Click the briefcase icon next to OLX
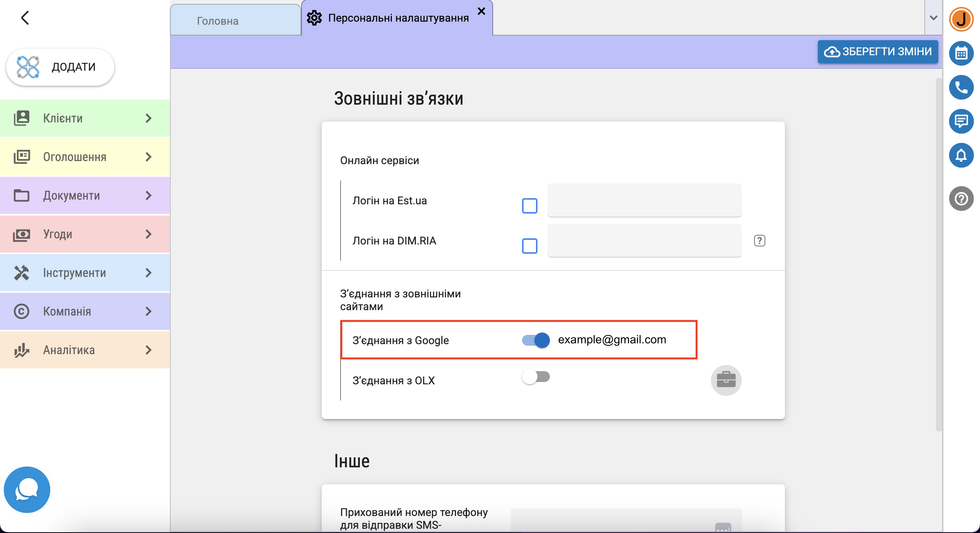 (x=726, y=380)
